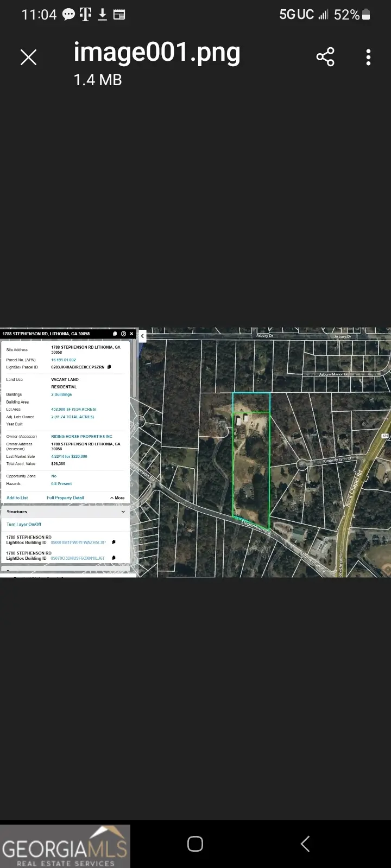Open the 2 (11.74 Total Acres) link
Image resolution: width=391 pixels, height=868 pixels.
[73, 417]
